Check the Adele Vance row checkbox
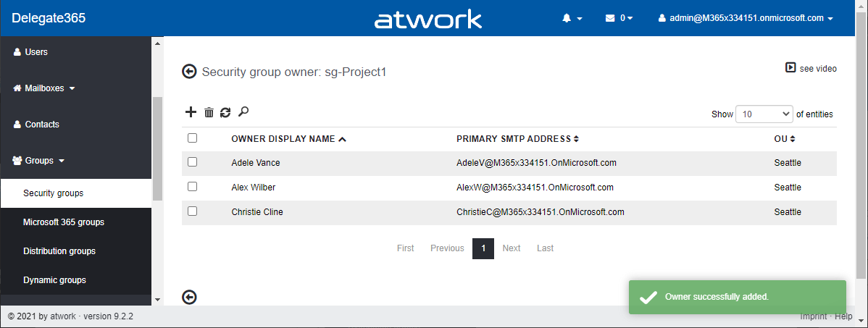 tap(192, 163)
